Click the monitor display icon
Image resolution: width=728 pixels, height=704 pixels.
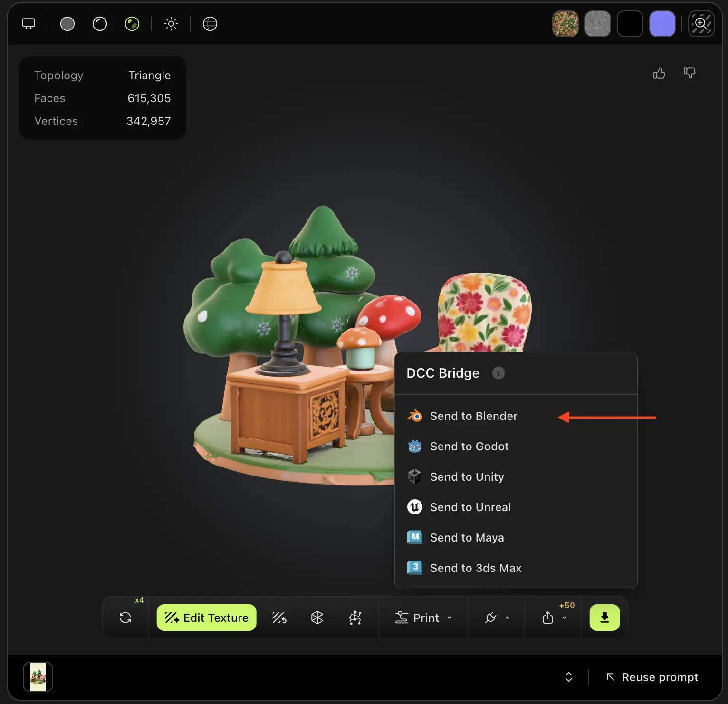(29, 24)
